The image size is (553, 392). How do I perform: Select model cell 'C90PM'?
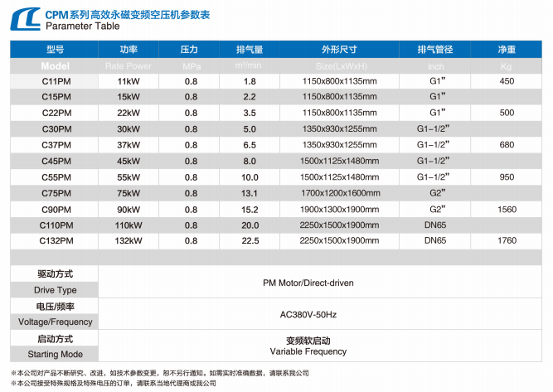click(56, 210)
